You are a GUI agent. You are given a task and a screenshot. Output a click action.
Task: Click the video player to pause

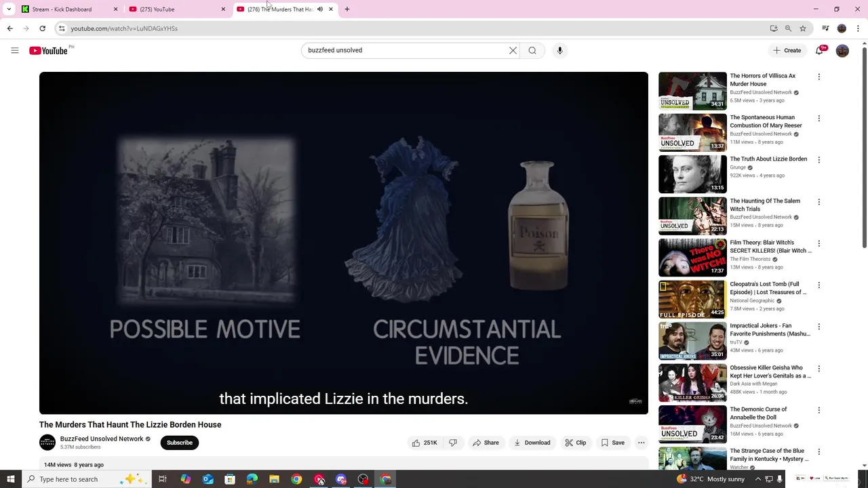[344, 243]
